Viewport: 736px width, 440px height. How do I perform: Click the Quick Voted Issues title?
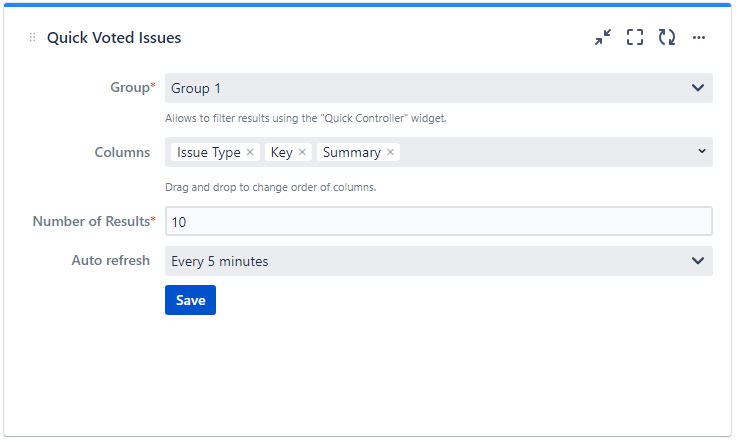(114, 38)
